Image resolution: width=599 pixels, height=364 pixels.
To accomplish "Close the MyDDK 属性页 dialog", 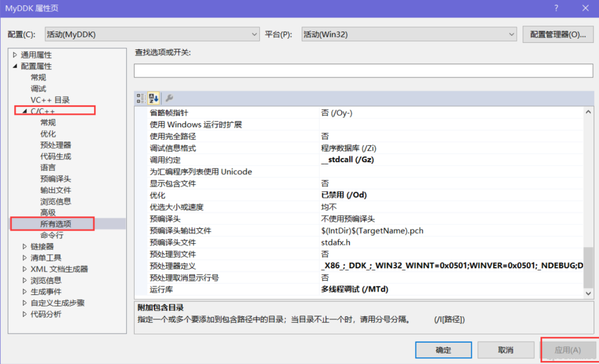I will [585, 8].
